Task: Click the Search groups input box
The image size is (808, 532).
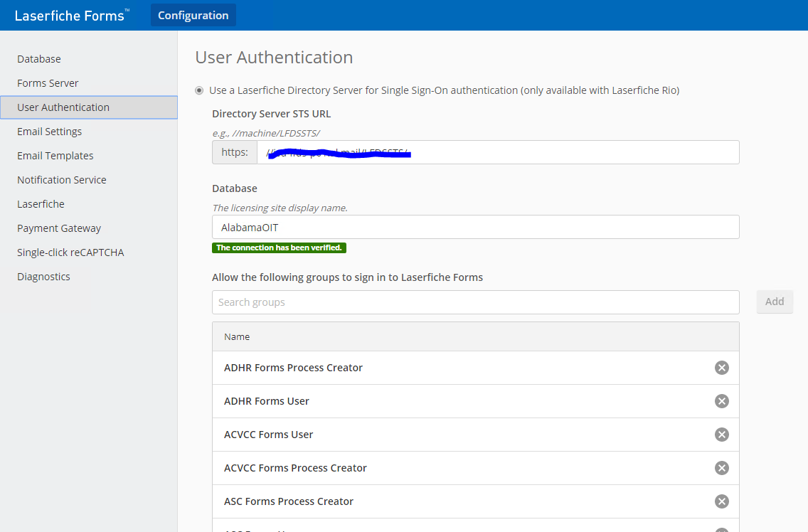Action: point(476,302)
